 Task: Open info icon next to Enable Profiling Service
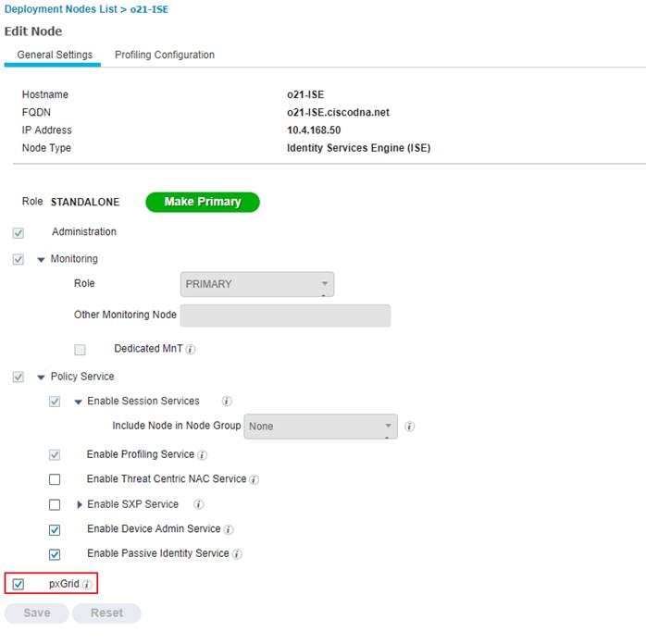(203, 455)
